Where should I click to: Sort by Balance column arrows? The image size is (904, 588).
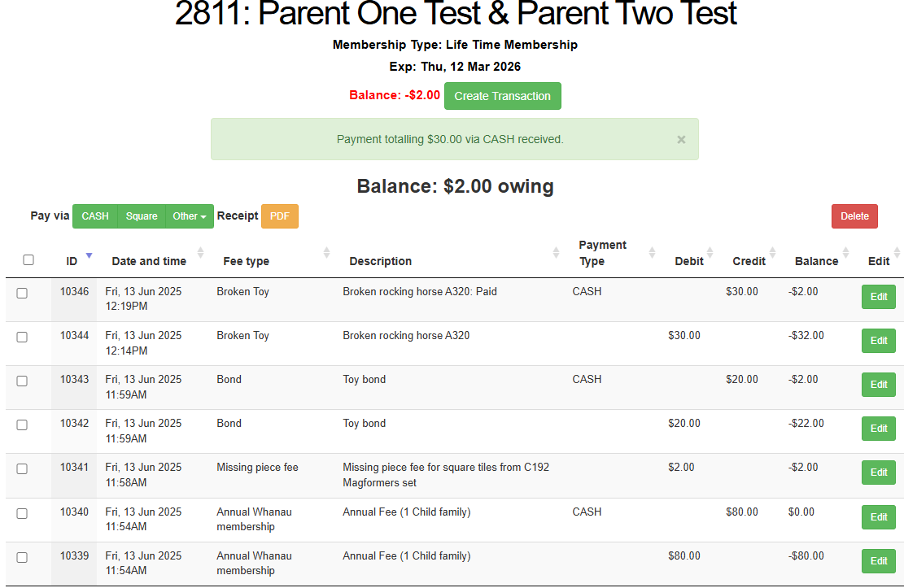(845, 252)
